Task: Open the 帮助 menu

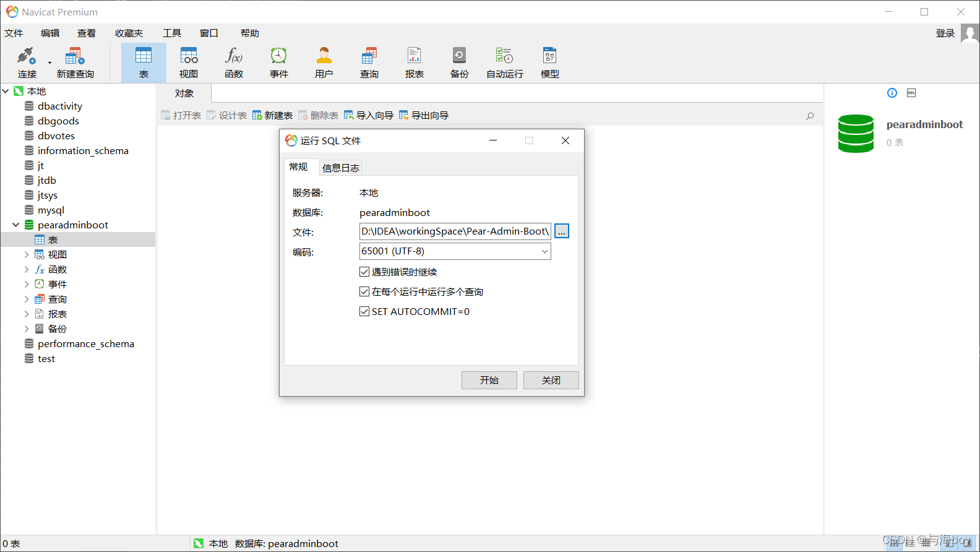Action: [250, 33]
